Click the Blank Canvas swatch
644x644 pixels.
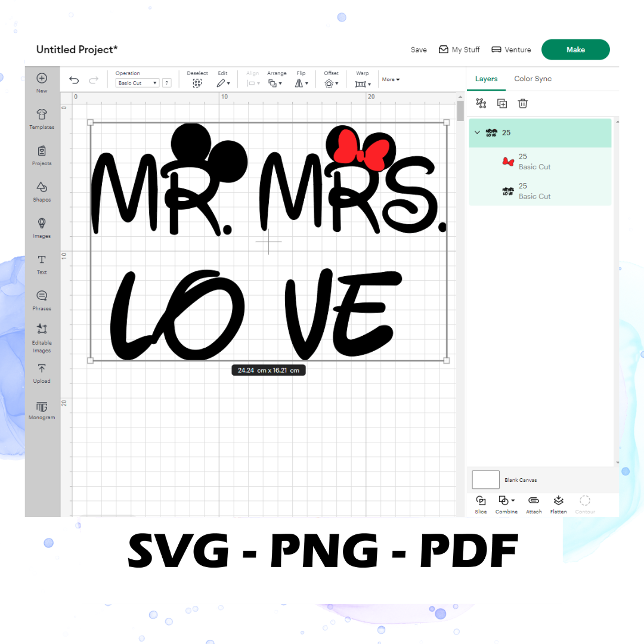point(485,479)
